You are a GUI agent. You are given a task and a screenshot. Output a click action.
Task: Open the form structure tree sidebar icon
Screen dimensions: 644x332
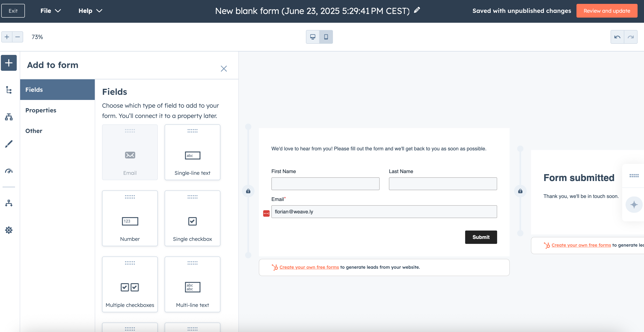coord(9,90)
